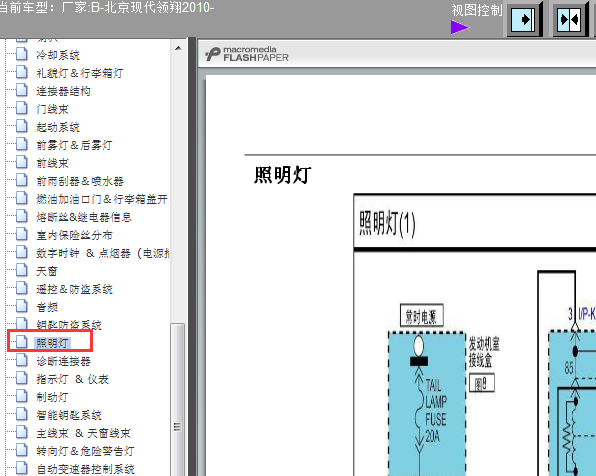This screenshot has width=596, height=476.
Task: Select 起动系统 entry
Action: coord(58,127)
